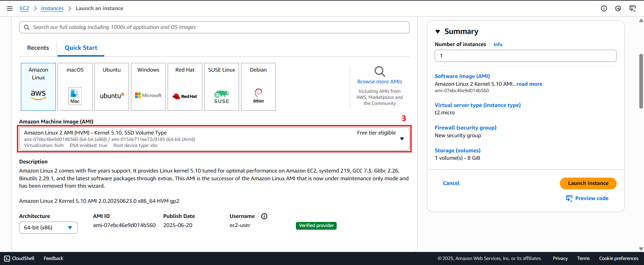Click the AMI catalog search field
The height and width of the screenshot is (265, 644).
click(214, 27)
